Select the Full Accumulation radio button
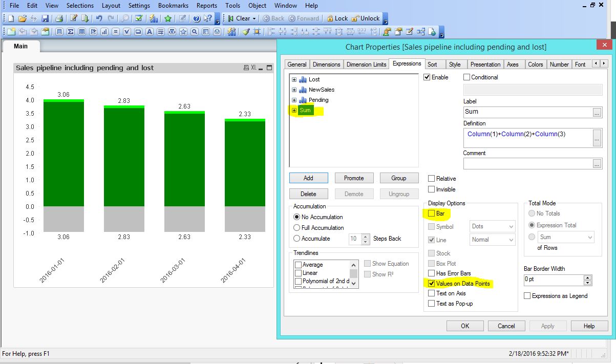The width and height of the screenshot is (616, 364). 297,228
